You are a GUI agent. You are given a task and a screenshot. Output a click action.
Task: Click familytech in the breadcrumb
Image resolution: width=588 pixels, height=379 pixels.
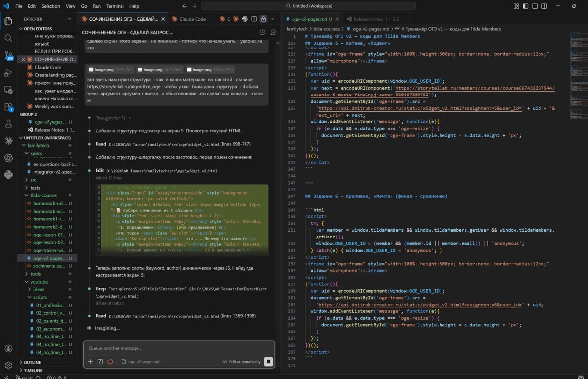[297, 29]
